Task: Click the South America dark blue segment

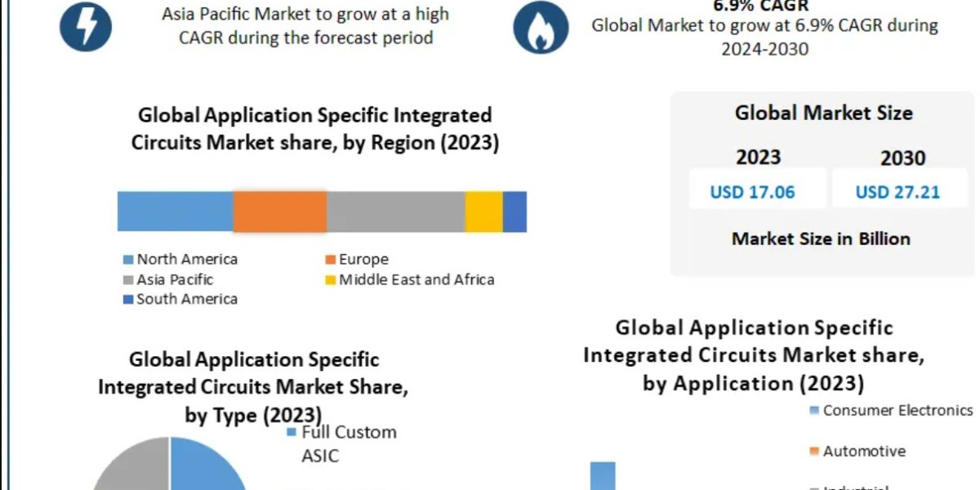Action: click(514, 212)
